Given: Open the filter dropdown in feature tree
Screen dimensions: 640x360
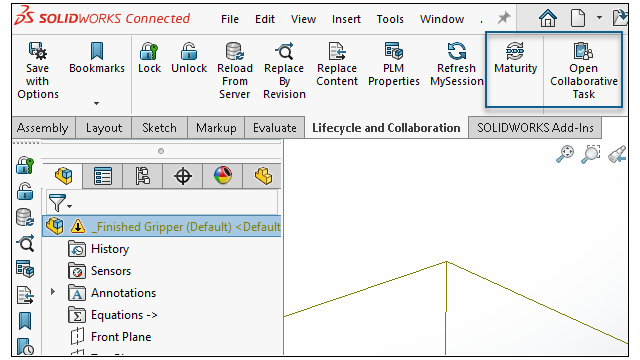Looking at the screenshot, I should point(60,203).
